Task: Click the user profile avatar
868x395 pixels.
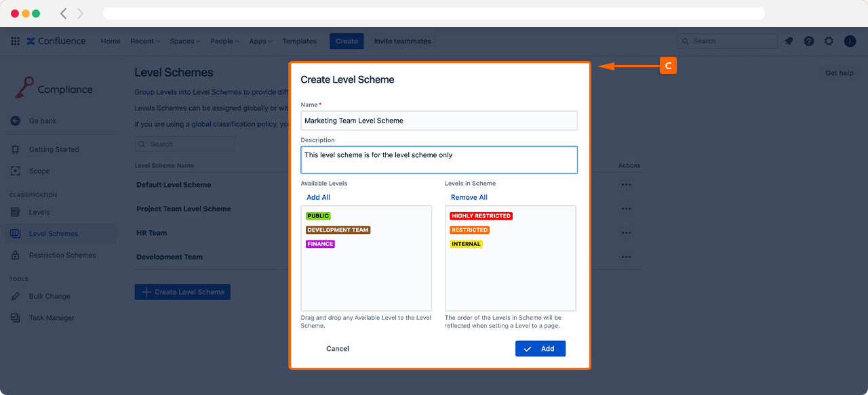Action: [x=850, y=41]
